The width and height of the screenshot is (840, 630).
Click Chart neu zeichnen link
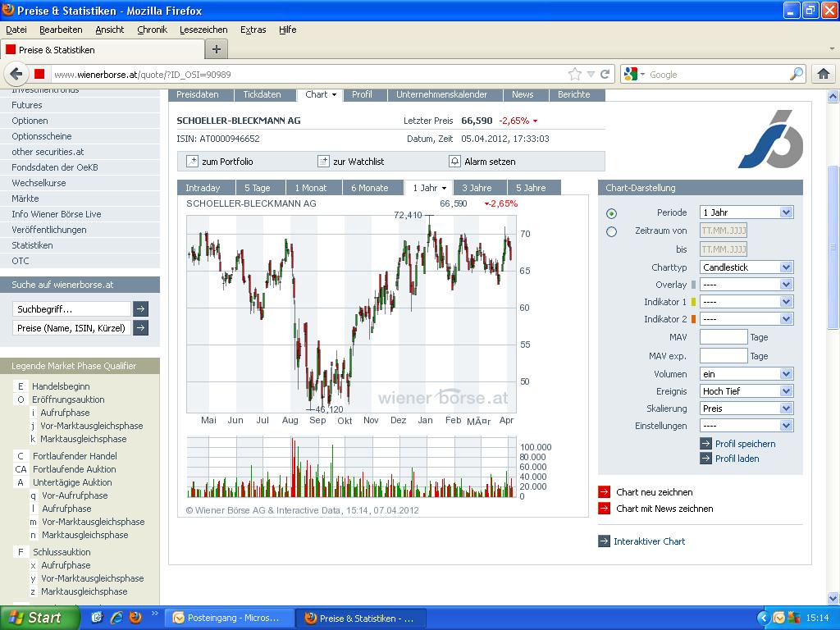(x=654, y=492)
